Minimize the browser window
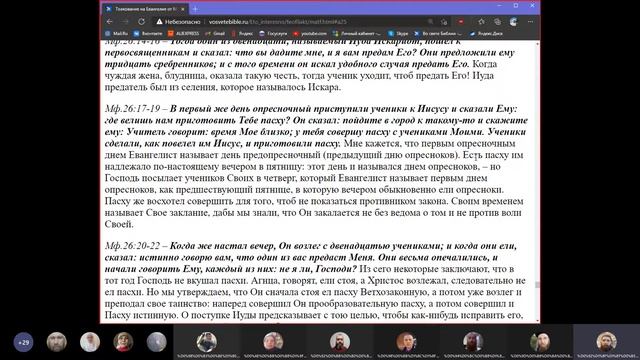This screenshot has width=640, height=360. [x=499, y=6]
